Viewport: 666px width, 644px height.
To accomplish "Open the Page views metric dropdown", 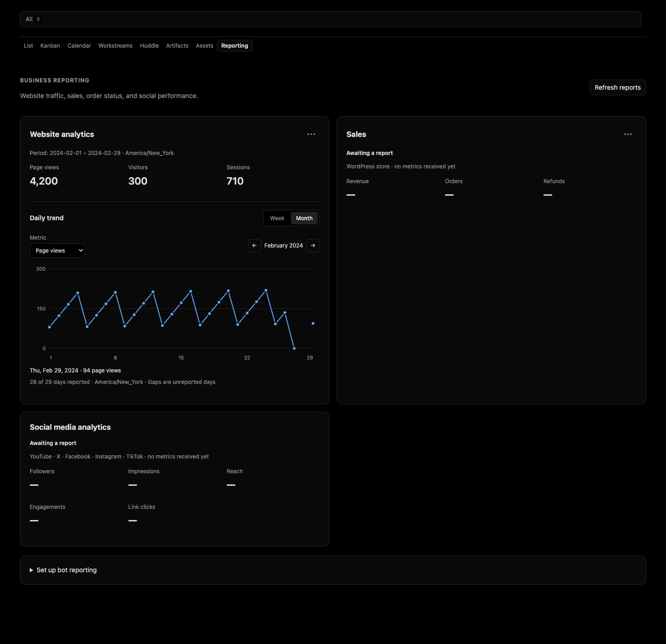I will coord(57,250).
